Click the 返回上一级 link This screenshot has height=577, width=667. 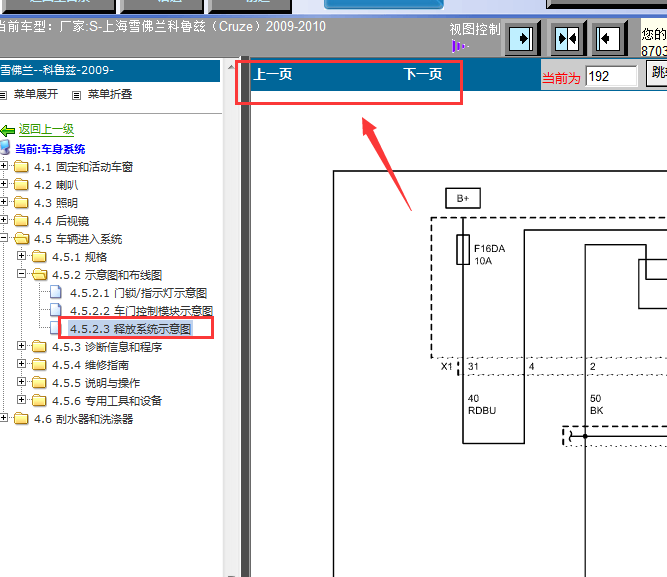click(x=46, y=129)
